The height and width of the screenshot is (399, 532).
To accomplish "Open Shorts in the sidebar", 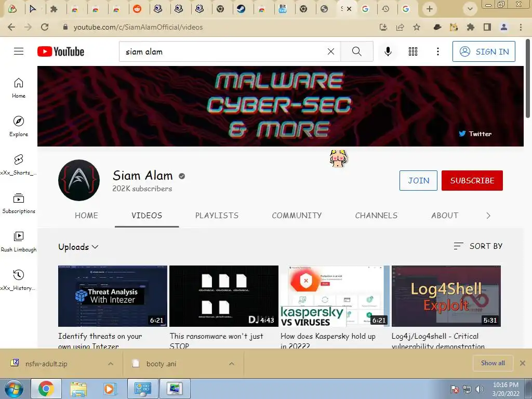I will 19,165.
